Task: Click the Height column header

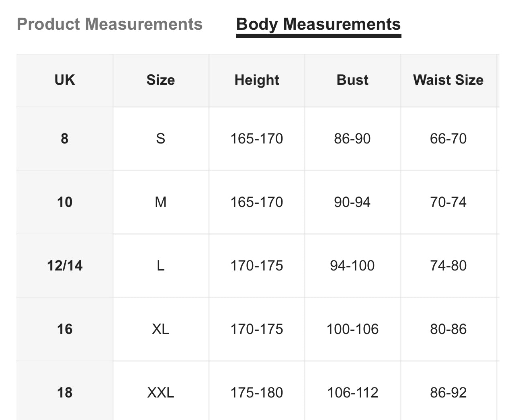Action: 257,80
